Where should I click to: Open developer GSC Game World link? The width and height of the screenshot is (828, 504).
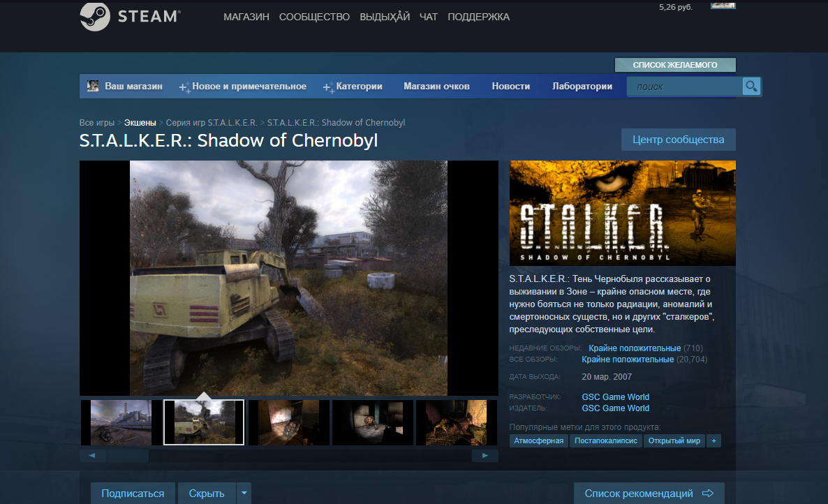[x=615, y=397]
